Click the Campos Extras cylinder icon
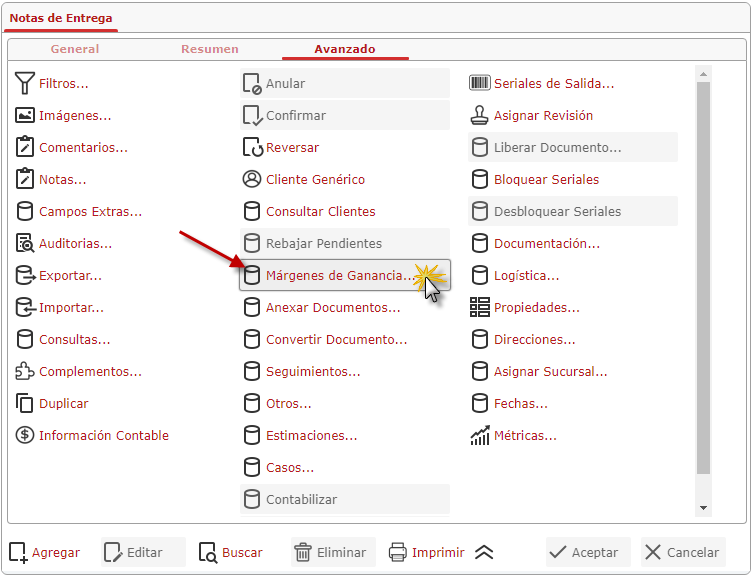This screenshot has width=754, height=575. tap(25, 212)
